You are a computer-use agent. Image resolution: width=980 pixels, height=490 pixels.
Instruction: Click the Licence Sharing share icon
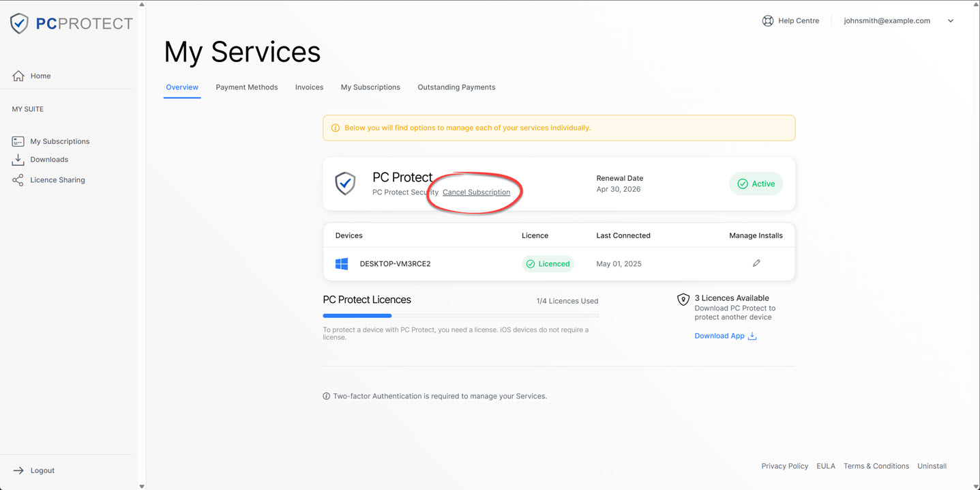click(x=18, y=180)
